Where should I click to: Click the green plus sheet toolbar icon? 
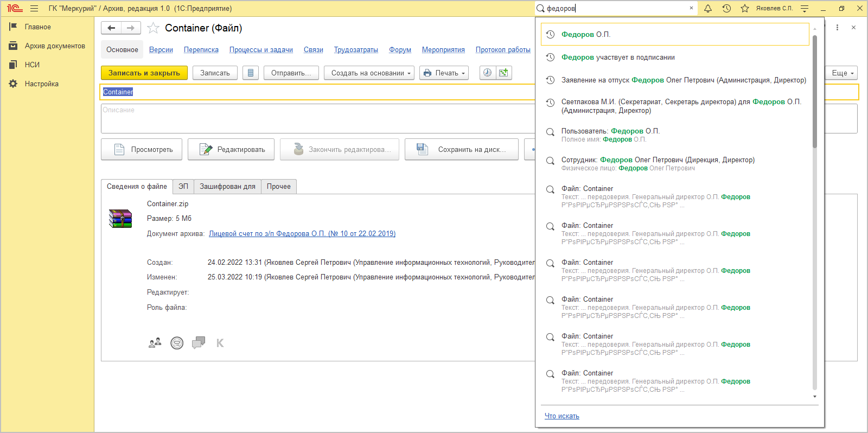tap(503, 73)
